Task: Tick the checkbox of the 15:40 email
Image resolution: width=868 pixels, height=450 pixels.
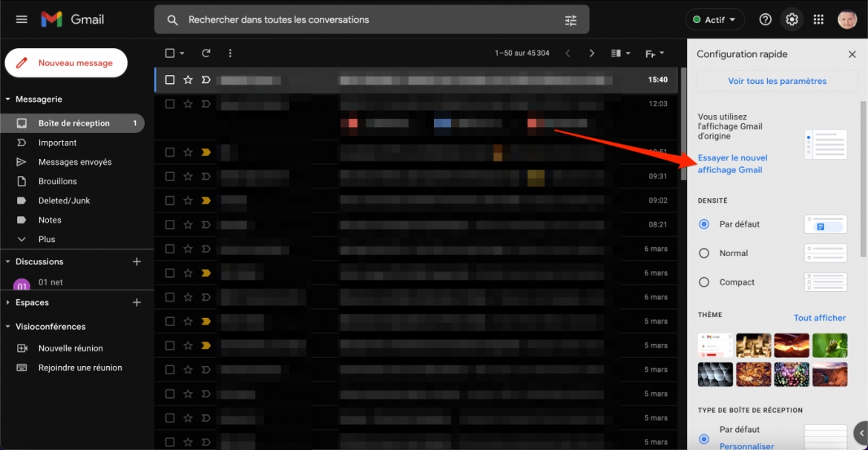Action: (x=170, y=79)
